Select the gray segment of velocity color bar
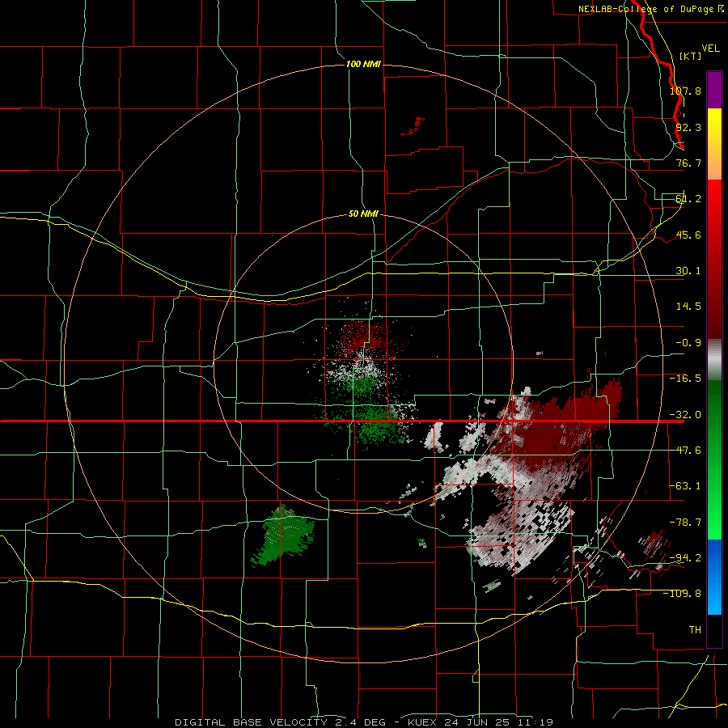This screenshot has height=728, width=728. (714, 360)
